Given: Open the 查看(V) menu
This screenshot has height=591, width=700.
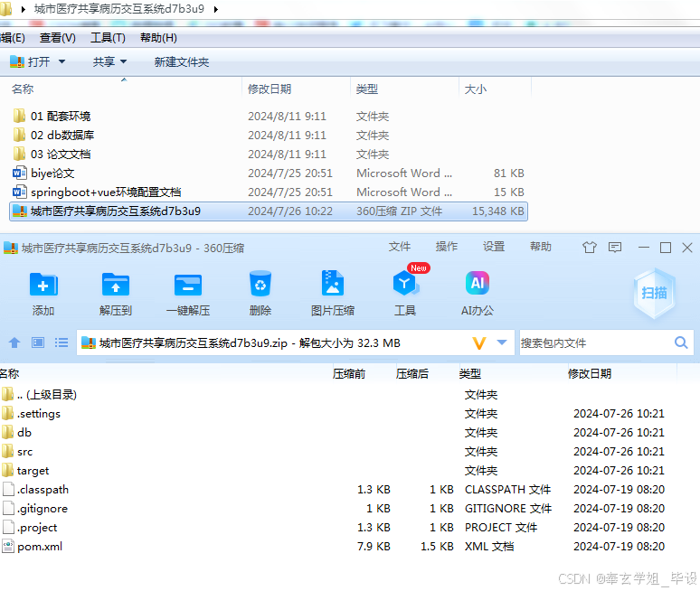Looking at the screenshot, I should 58,38.
